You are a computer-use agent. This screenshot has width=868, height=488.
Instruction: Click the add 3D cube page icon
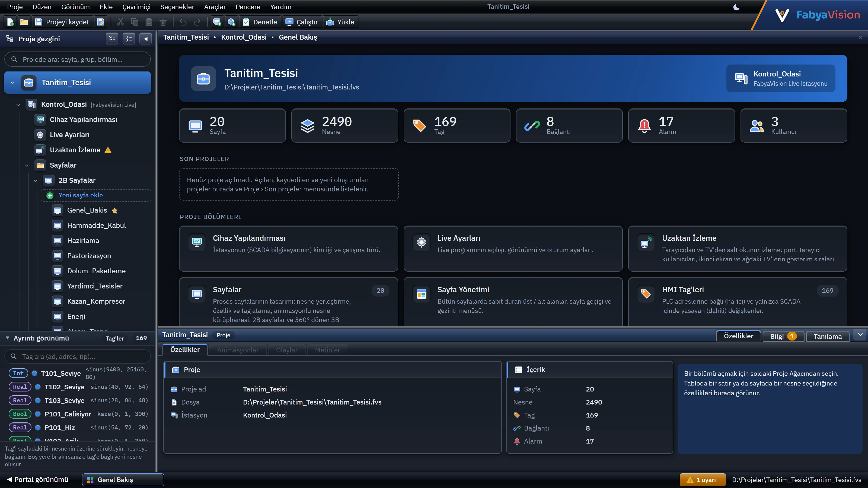click(x=231, y=22)
